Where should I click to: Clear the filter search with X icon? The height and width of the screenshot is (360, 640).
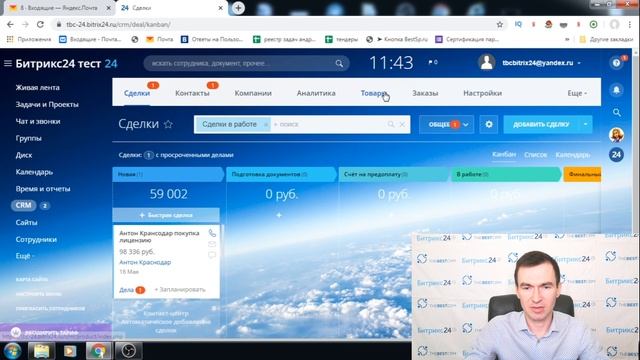[402, 124]
